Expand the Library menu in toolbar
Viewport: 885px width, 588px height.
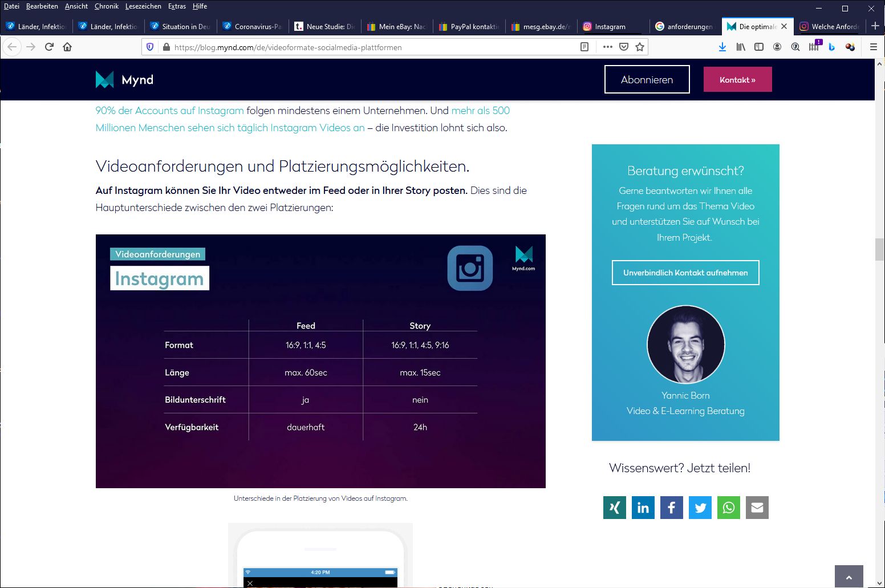[741, 47]
